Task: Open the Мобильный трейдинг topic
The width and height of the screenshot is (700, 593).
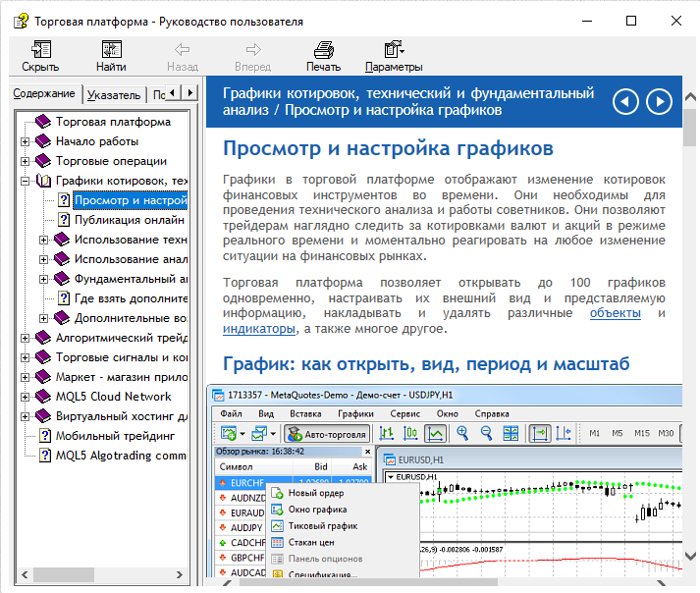Action: 115,436
